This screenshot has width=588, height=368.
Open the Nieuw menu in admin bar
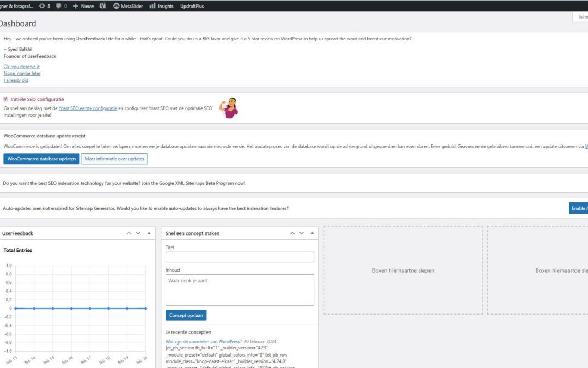(83, 6)
